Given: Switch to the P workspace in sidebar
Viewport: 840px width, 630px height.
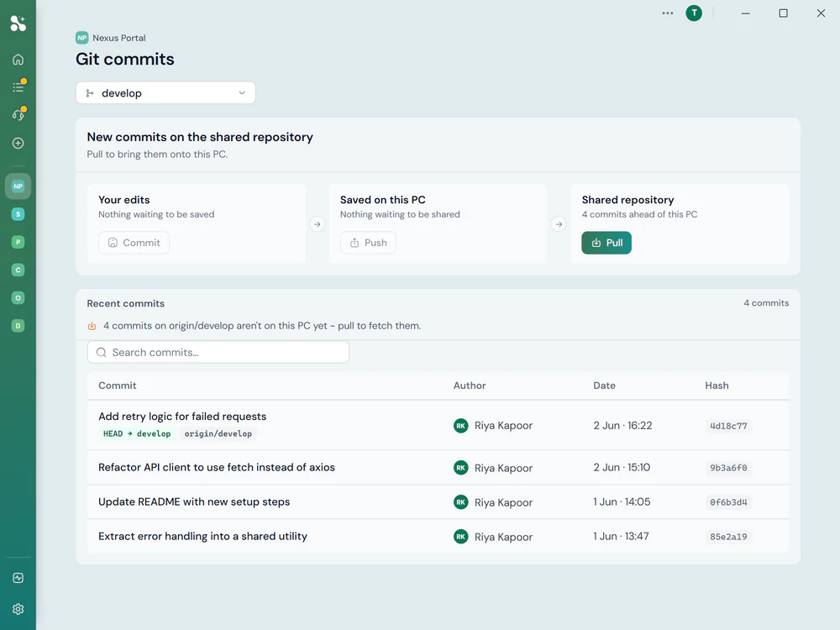Looking at the screenshot, I should point(18,242).
